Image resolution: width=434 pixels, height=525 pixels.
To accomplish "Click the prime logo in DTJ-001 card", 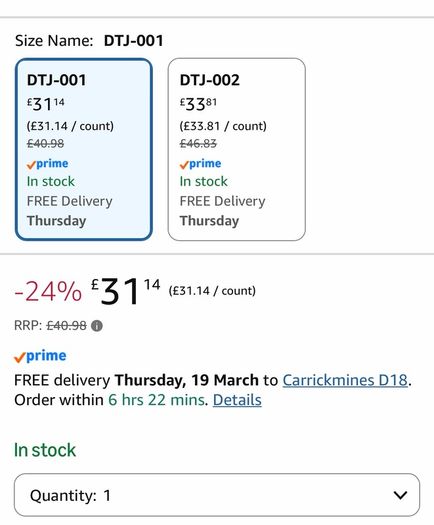I will coord(48,164).
